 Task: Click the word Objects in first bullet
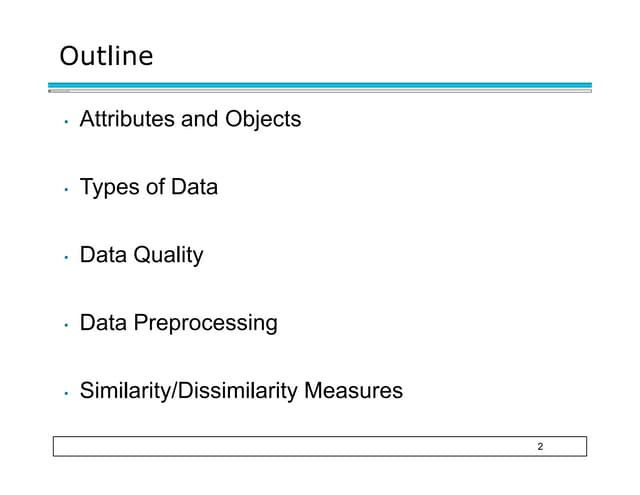[x=263, y=119]
